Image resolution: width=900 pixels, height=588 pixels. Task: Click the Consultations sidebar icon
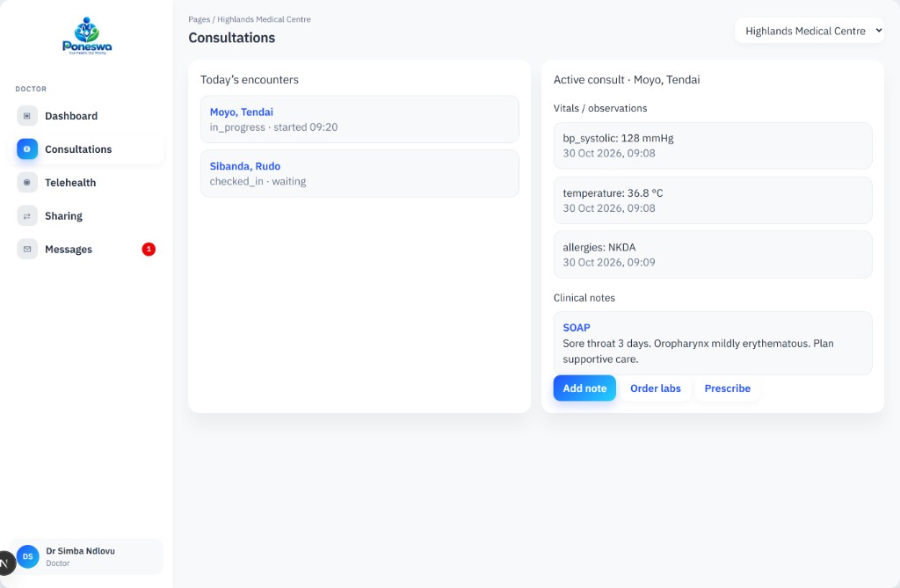pos(27,149)
